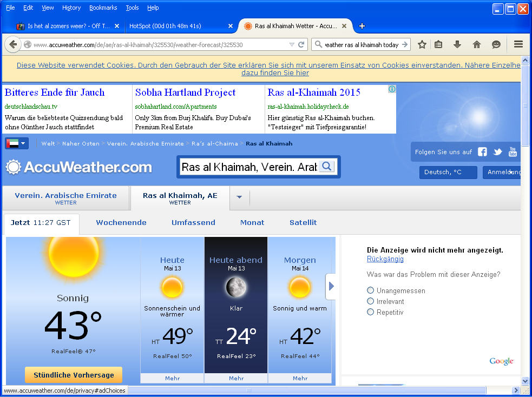The image size is (532, 397).
Task: Select the Unangemessen radio option
Action: pos(371,290)
